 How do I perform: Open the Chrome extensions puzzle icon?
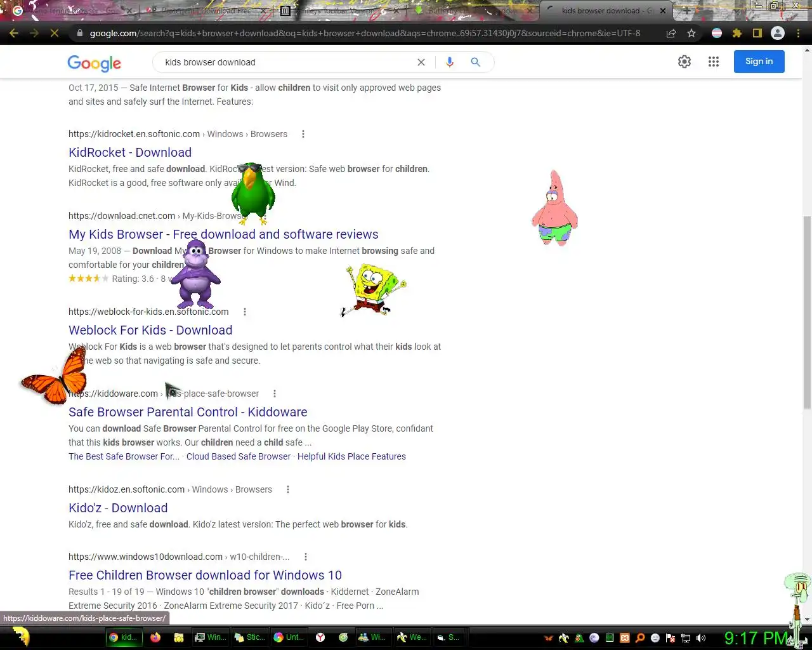pos(737,33)
